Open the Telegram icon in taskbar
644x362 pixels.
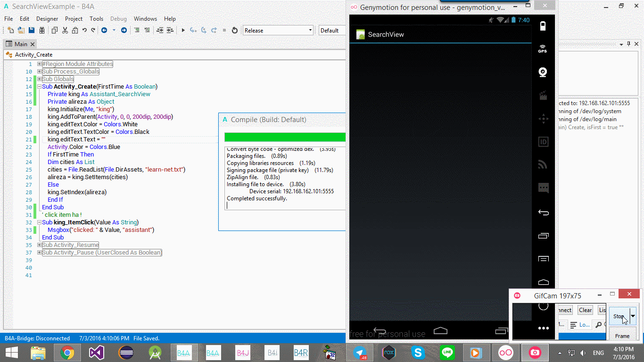(361, 353)
